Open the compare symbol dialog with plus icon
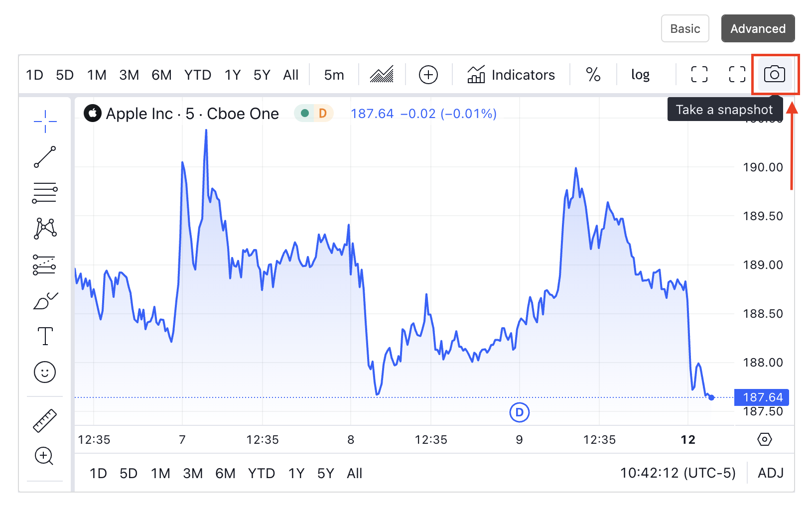 428,75
